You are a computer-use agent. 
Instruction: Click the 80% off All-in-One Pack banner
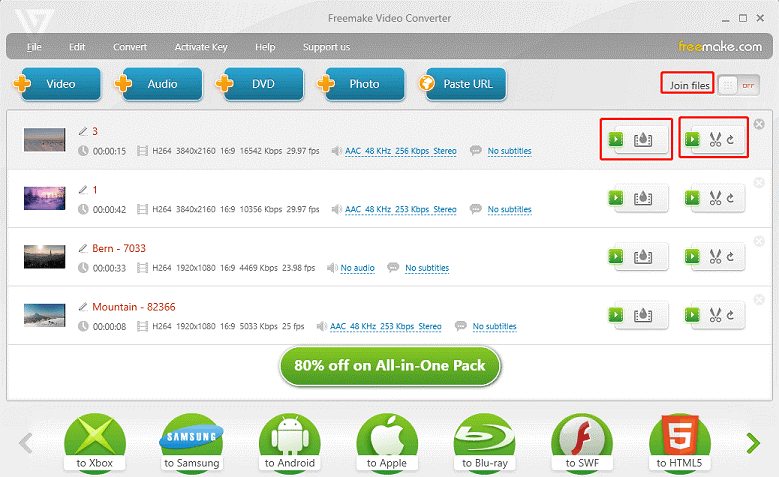point(390,366)
